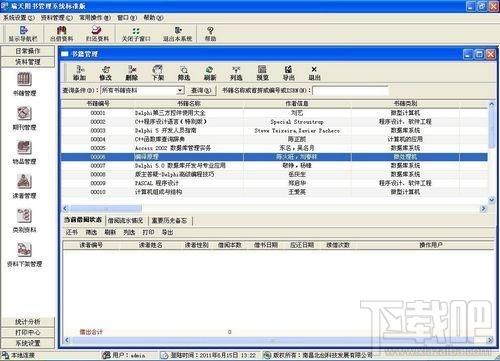Click the 查询 (Query) button
This screenshot has height=361, width=500.
click(201, 90)
